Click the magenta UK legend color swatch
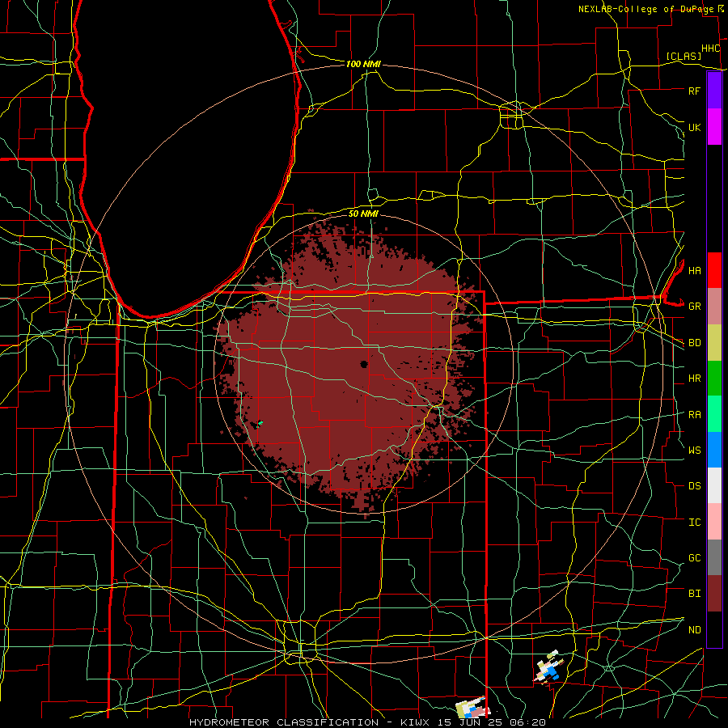Image resolution: width=728 pixels, height=728 pixels. (714, 127)
